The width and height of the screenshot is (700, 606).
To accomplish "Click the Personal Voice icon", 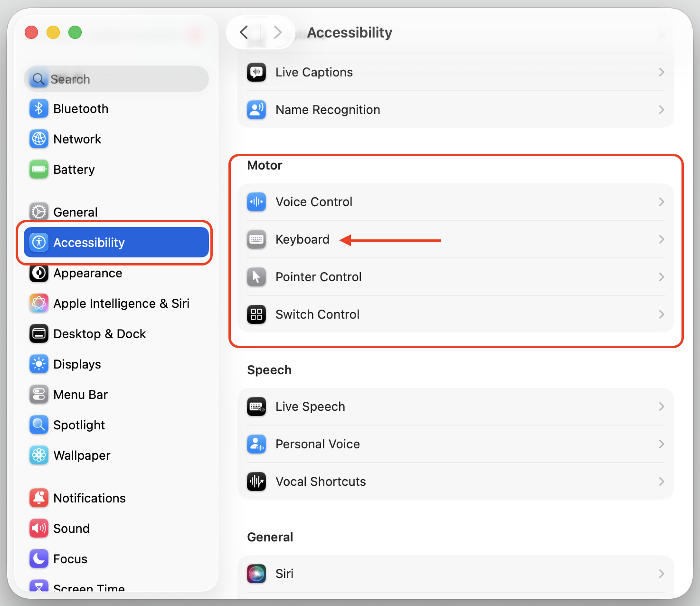I will (x=256, y=444).
